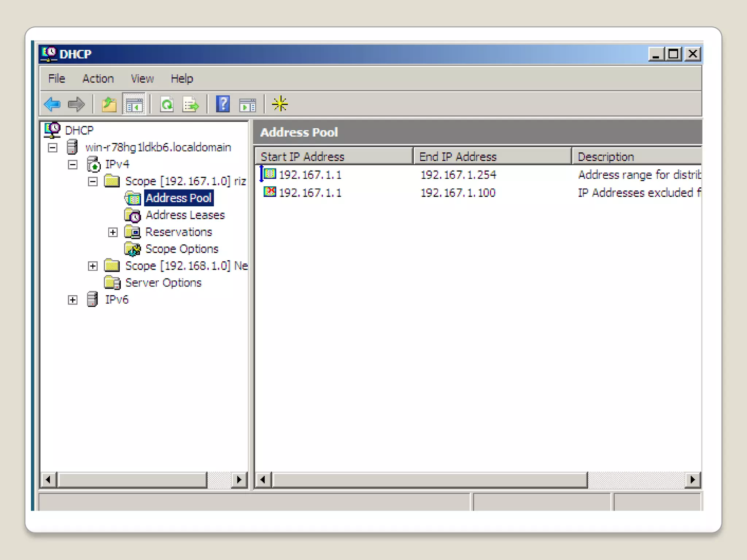Click the green Refresh toolbar icon
This screenshot has width=747, height=560.
[167, 105]
